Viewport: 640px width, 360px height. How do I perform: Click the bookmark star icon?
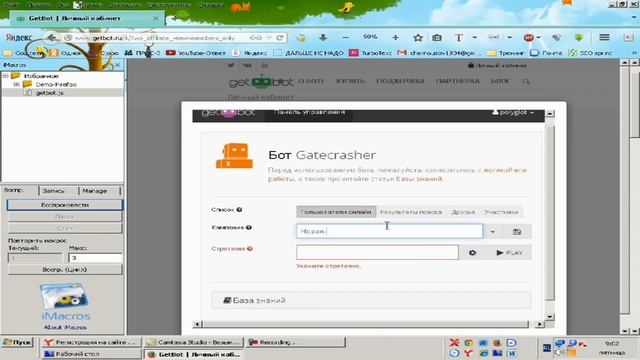(x=418, y=38)
